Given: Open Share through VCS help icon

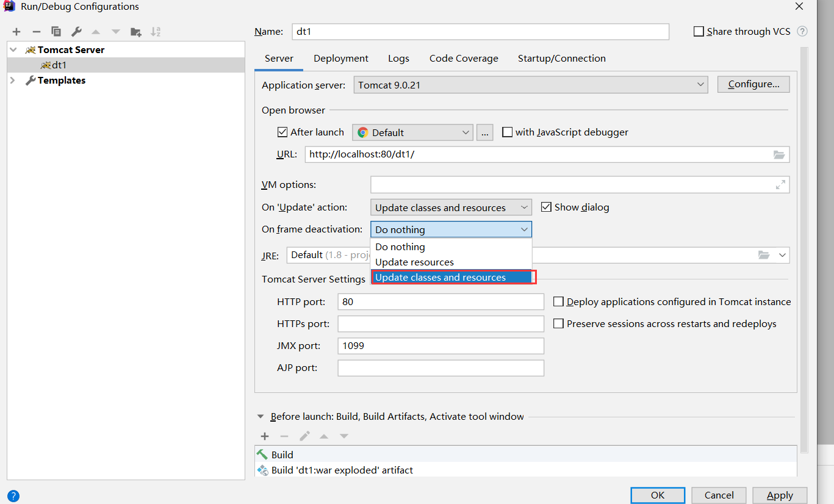Looking at the screenshot, I should coord(802,32).
